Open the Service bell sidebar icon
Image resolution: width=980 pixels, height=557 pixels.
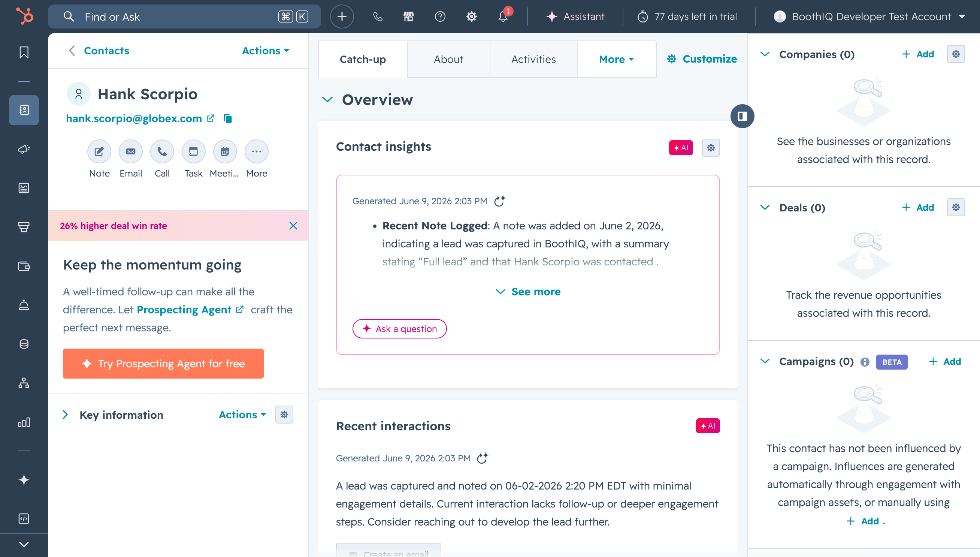tap(24, 305)
